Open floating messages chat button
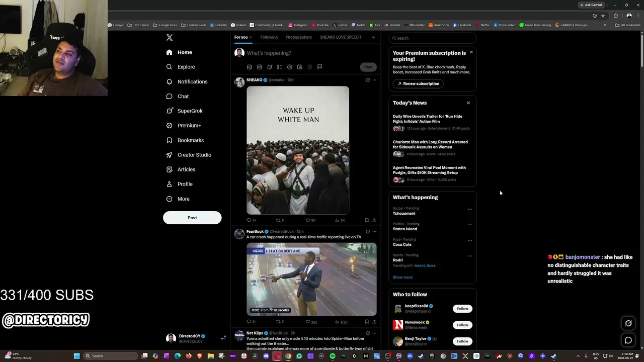 [628, 340]
